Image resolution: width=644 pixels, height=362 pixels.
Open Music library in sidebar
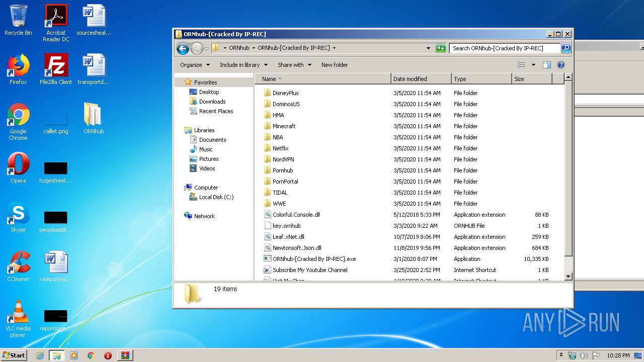206,149
